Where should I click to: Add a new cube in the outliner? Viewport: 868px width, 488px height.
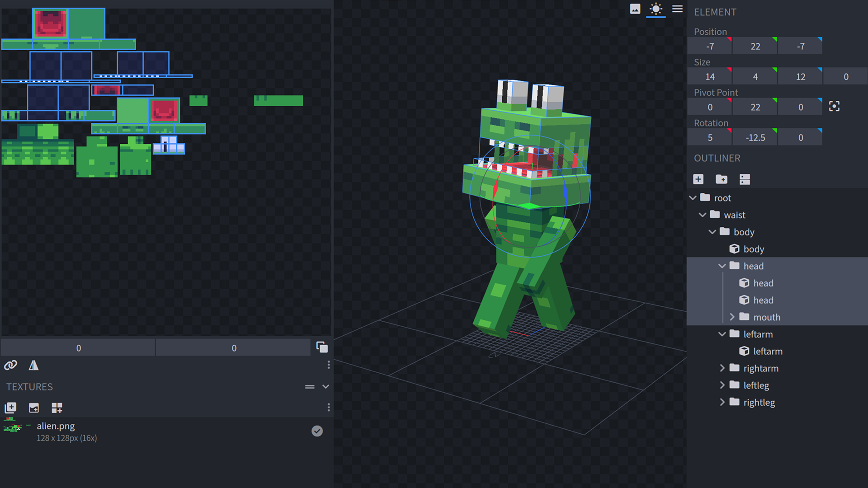[698, 179]
